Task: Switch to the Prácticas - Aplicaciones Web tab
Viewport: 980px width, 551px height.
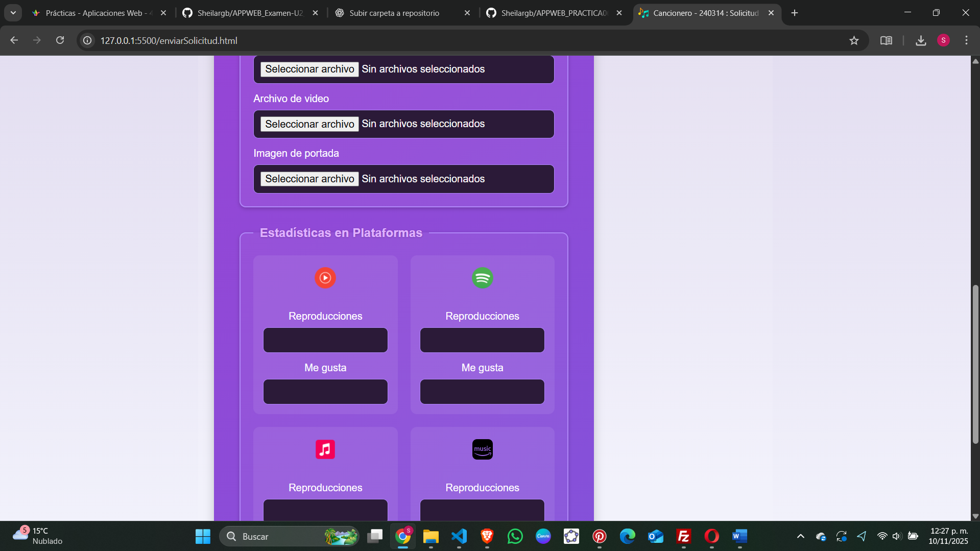Action: (x=96, y=13)
